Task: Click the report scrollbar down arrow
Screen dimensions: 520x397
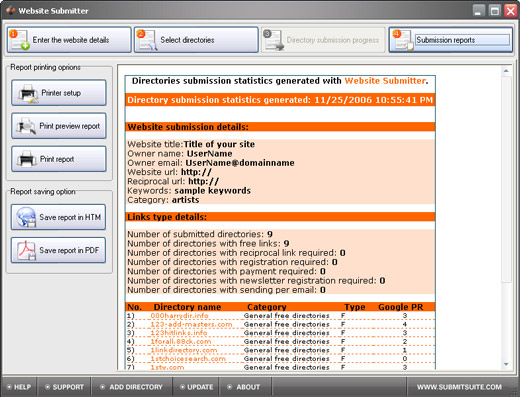Action: 506,364
